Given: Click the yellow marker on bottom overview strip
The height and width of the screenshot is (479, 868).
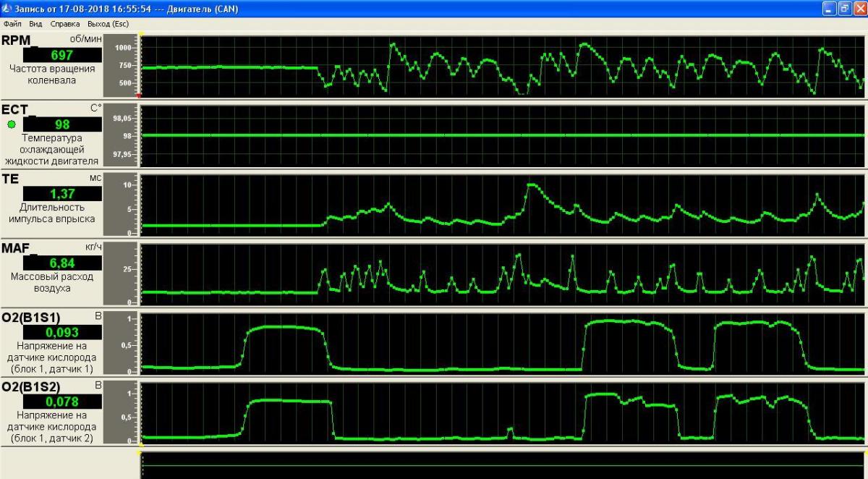Looking at the screenshot, I should pos(142,452).
